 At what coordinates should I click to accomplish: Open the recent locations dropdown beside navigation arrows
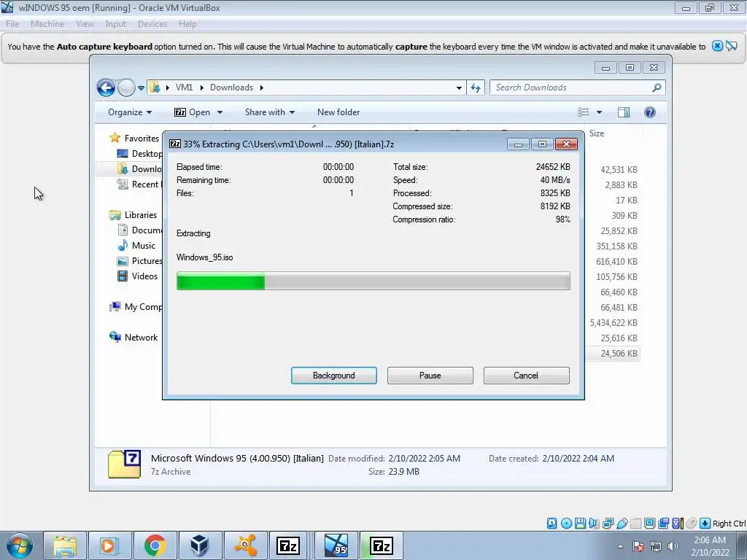[x=141, y=88]
